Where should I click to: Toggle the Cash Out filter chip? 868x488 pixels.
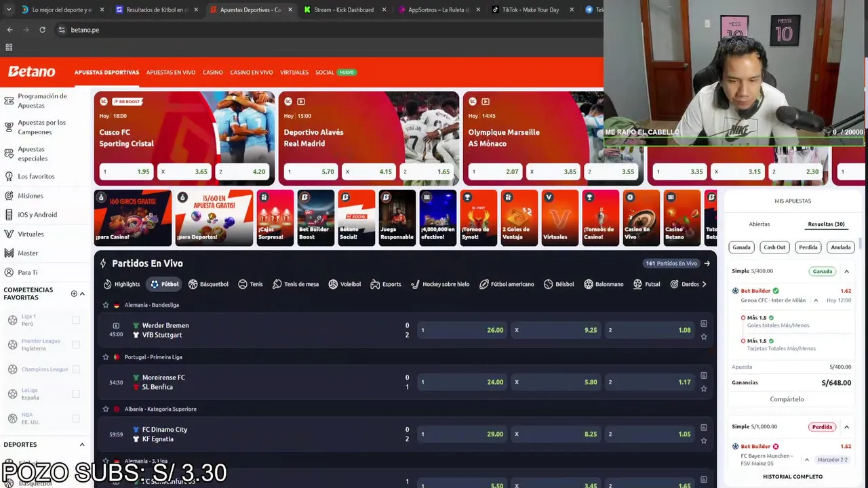point(774,247)
